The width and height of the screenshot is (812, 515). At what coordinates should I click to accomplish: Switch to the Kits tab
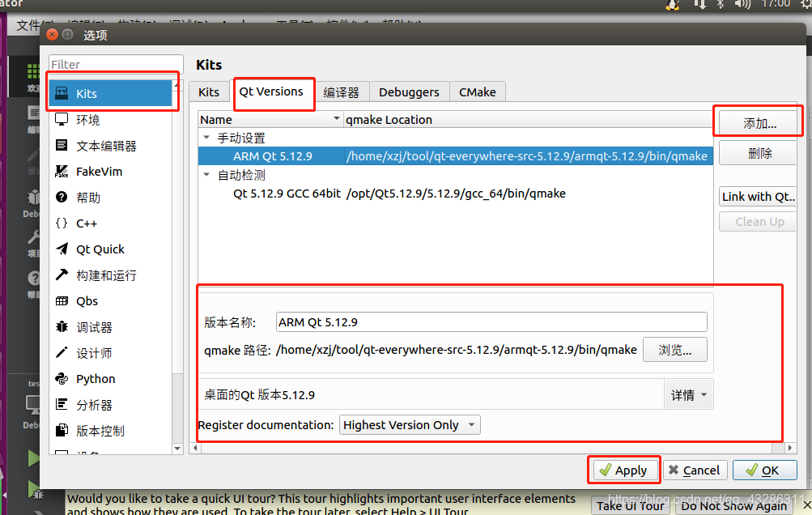[209, 92]
